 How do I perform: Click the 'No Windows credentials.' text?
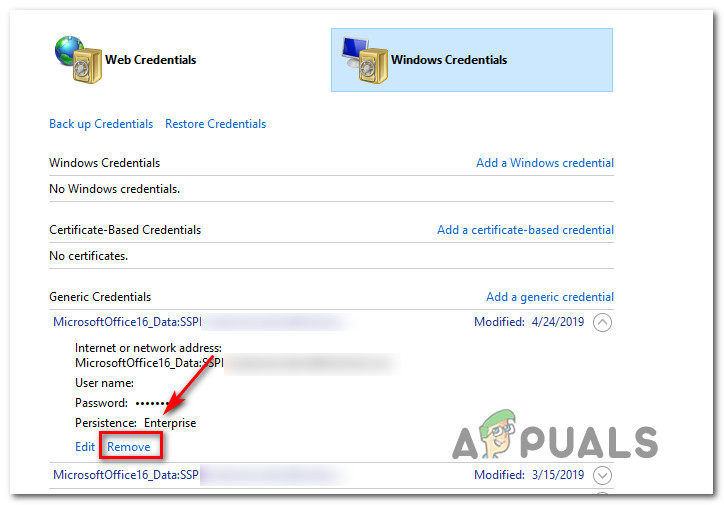pos(115,189)
